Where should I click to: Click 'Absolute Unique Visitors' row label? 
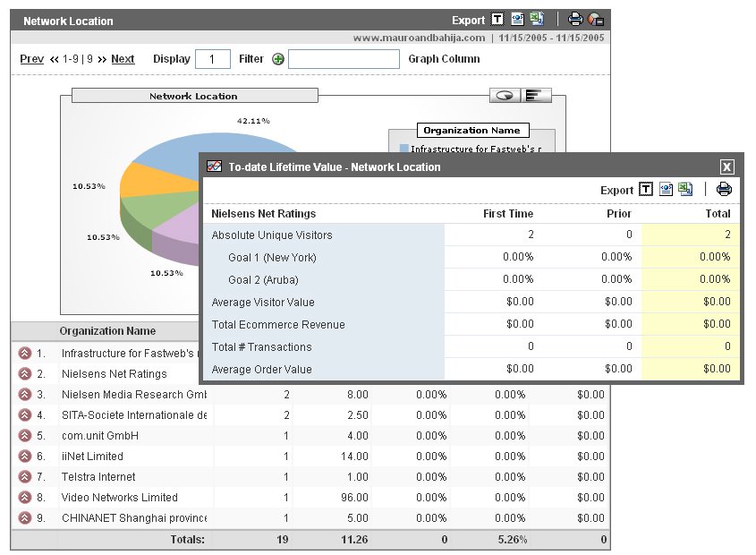(272, 235)
